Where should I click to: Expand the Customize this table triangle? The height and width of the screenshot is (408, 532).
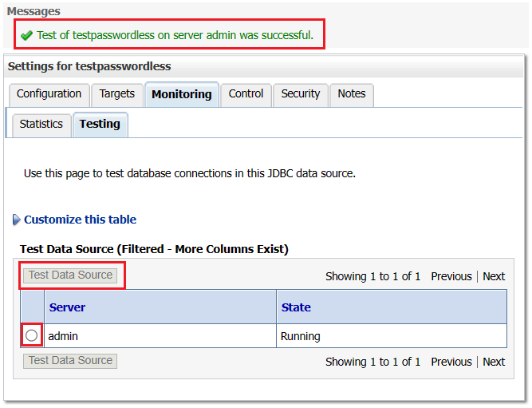click(16, 220)
